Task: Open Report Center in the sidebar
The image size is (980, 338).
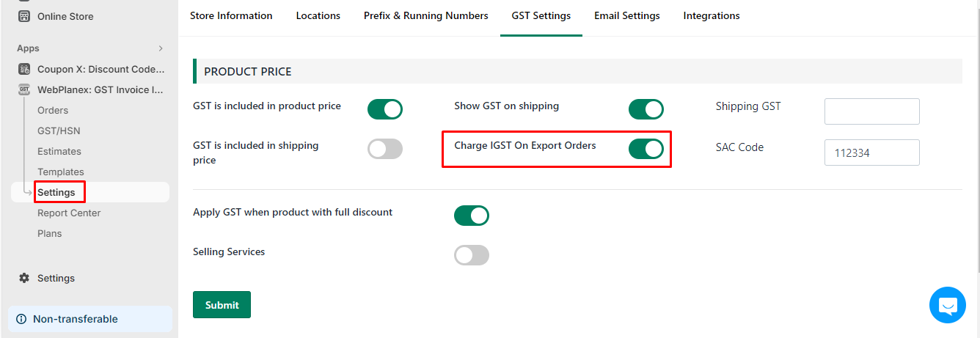Action: 69,213
